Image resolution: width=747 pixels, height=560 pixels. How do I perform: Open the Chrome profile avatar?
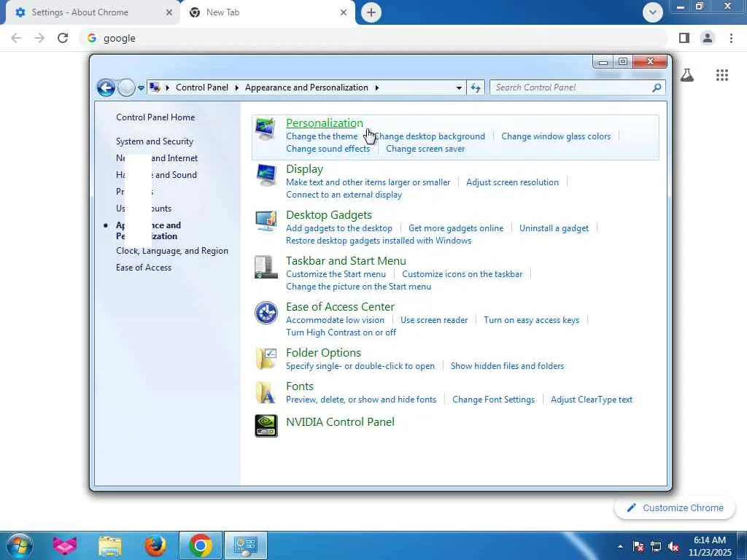pyautogui.click(x=708, y=38)
